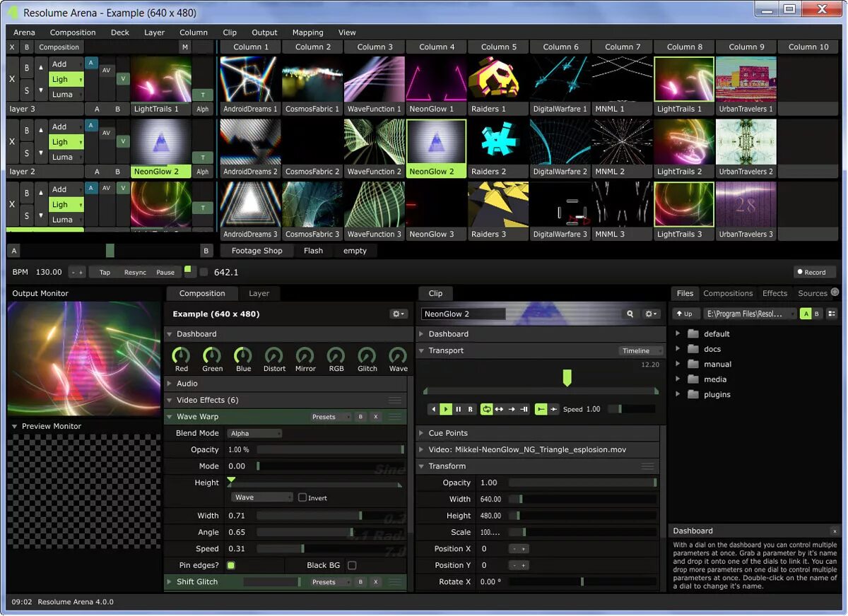Toggle layer 3 Solo S button
This screenshot has height=616, width=848.
27,90
